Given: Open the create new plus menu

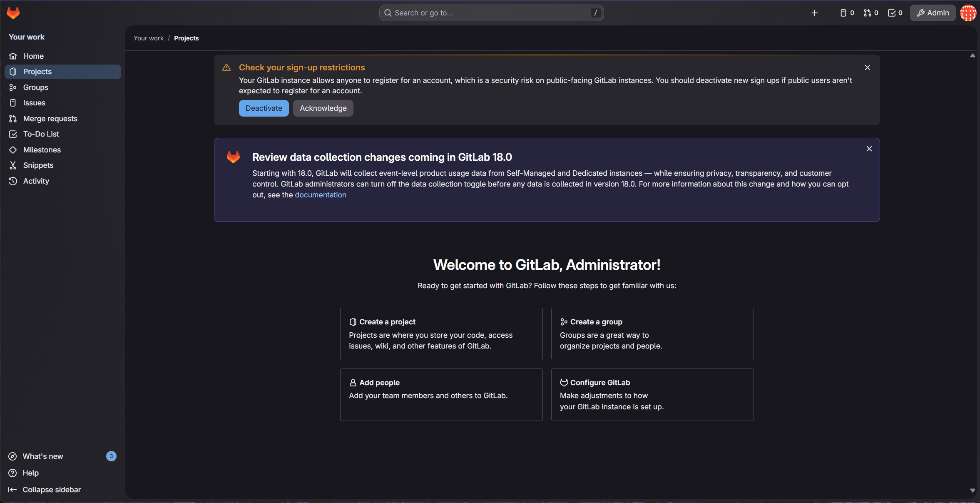Looking at the screenshot, I should 814,13.
